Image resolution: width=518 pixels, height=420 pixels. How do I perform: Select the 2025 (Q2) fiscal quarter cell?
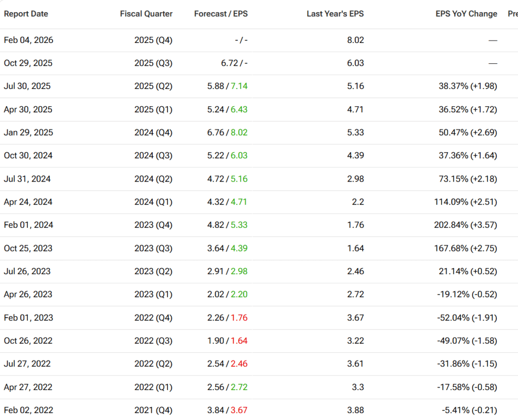point(153,86)
